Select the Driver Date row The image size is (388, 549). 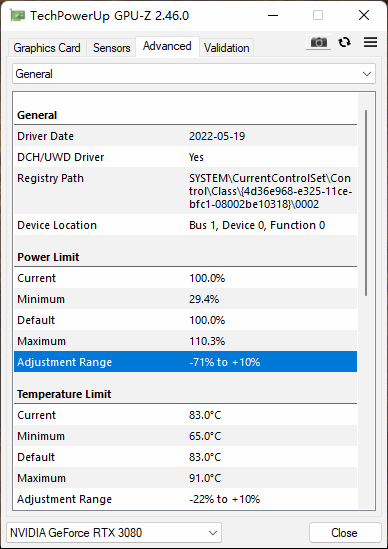pyautogui.click(x=186, y=136)
